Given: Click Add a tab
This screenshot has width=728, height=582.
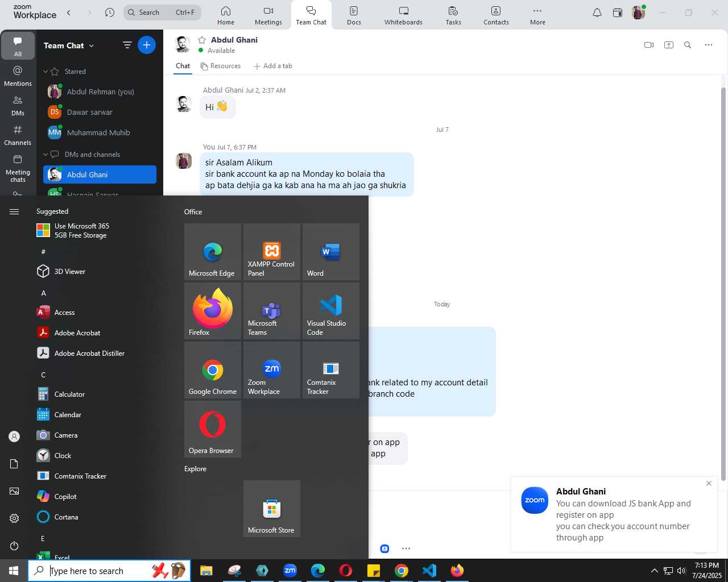Looking at the screenshot, I should 273,66.
